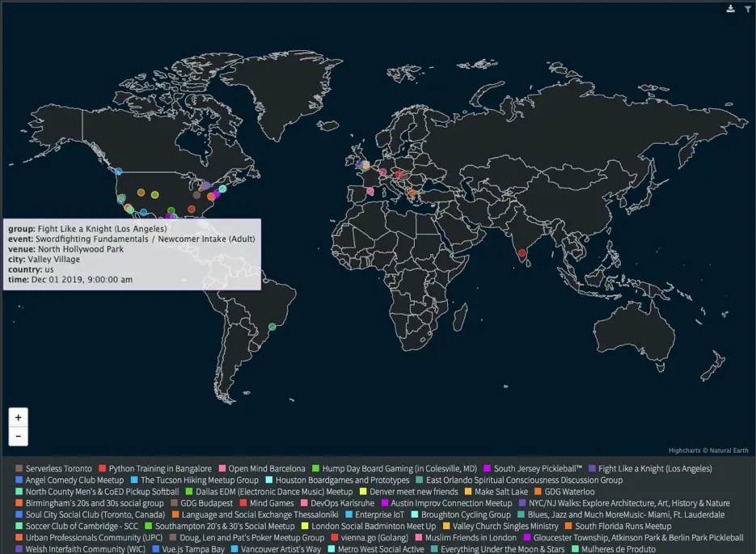Toggle The Tucson Hiking Meetup Group legend
Viewport: 756px width, 554px height.
tap(199, 480)
